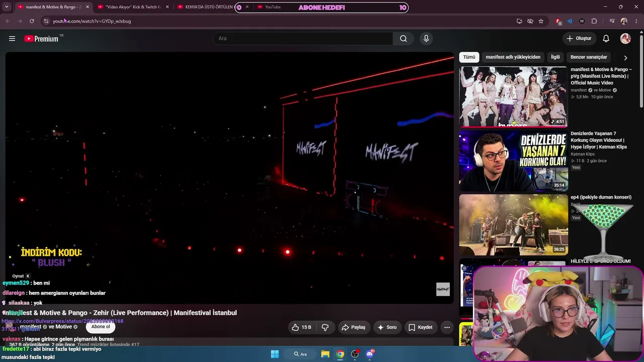Close the "manifest & Motive & Pango" tab
644x362 pixels.
88,7
